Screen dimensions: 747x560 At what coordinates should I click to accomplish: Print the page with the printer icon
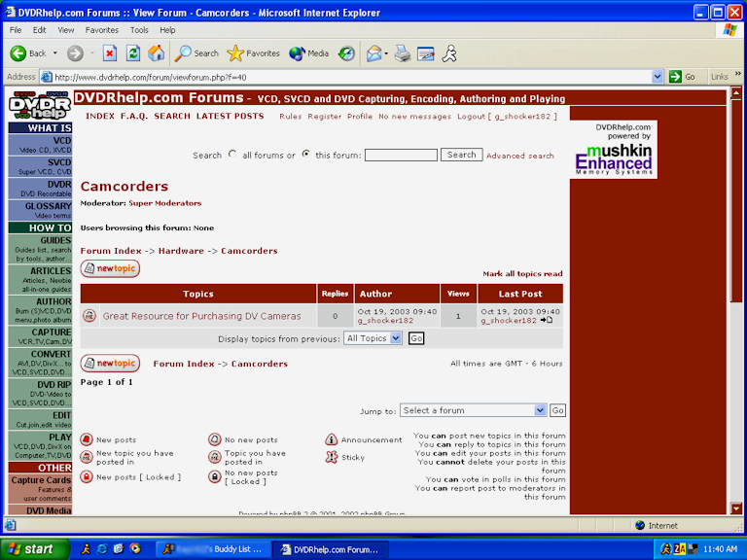[x=403, y=53]
